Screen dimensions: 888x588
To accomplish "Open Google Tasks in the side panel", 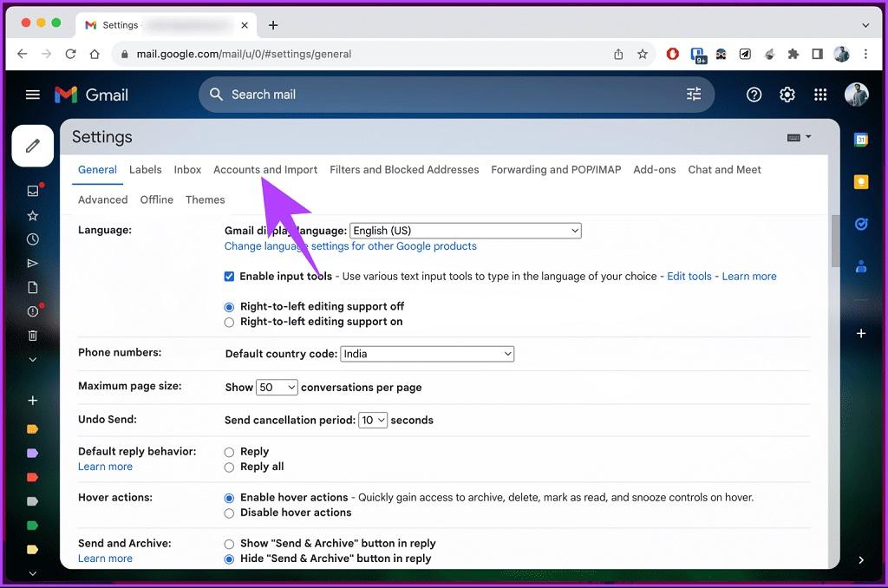I will tap(861, 225).
